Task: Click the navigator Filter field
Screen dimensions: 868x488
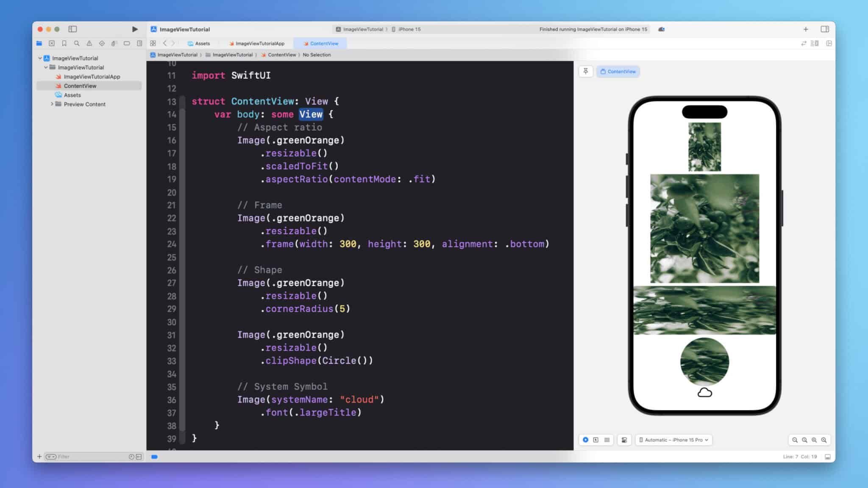Action: pyautogui.click(x=91, y=457)
